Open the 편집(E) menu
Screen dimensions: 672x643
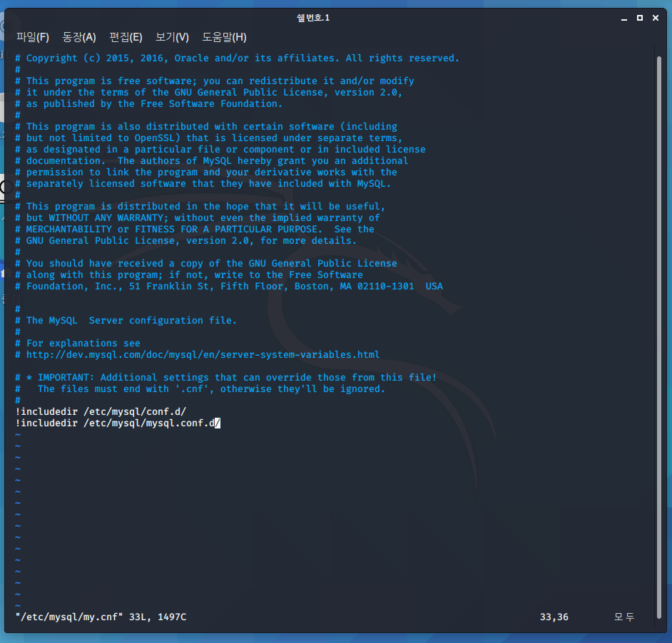pos(126,37)
